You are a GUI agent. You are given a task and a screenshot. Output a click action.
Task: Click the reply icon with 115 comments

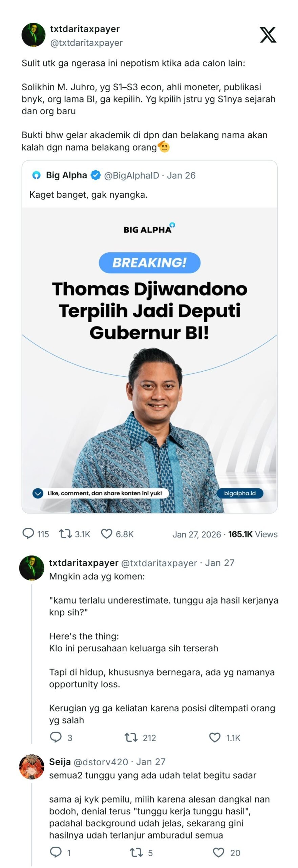(x=28, y=533)
